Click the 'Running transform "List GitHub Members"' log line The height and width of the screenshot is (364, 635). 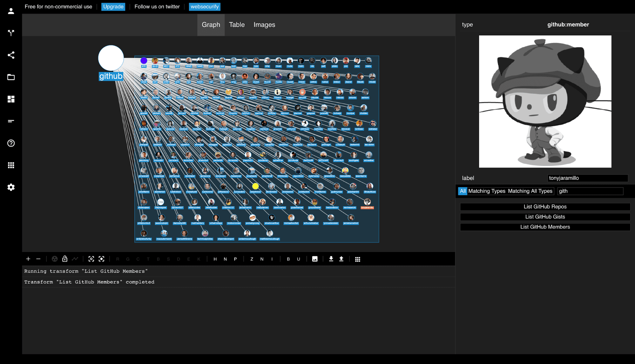pos(86,271)
